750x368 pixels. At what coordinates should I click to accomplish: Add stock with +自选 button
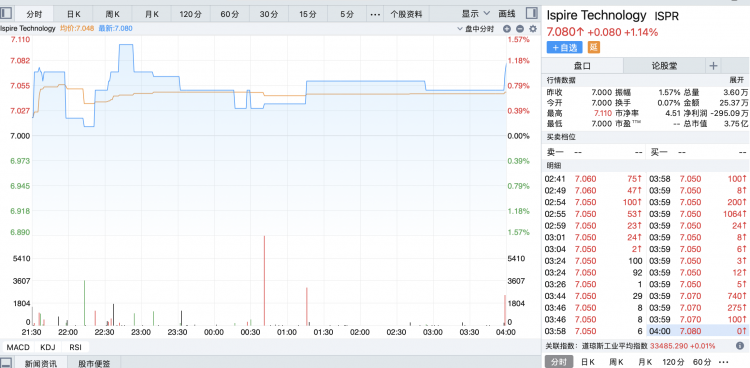coord(564,47)
